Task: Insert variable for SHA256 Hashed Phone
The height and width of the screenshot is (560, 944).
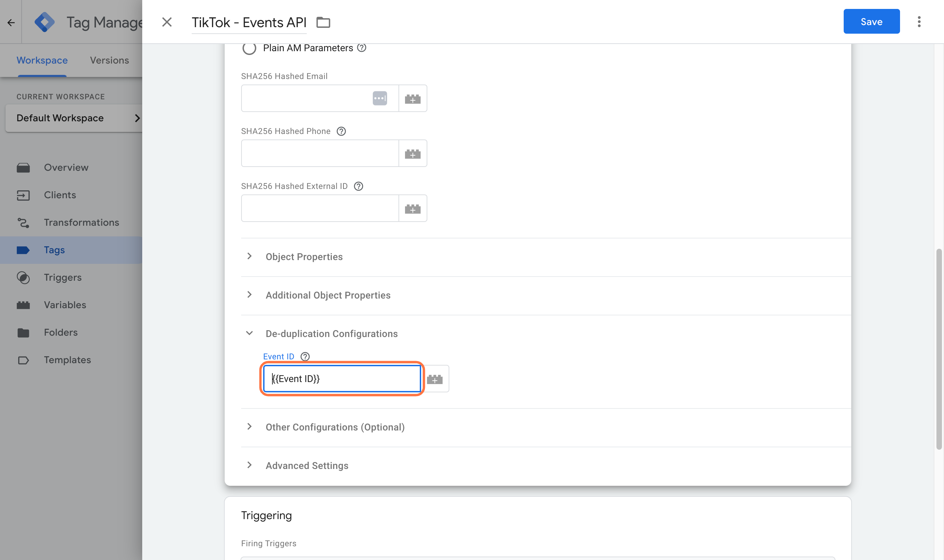Action: coord(412,153)
